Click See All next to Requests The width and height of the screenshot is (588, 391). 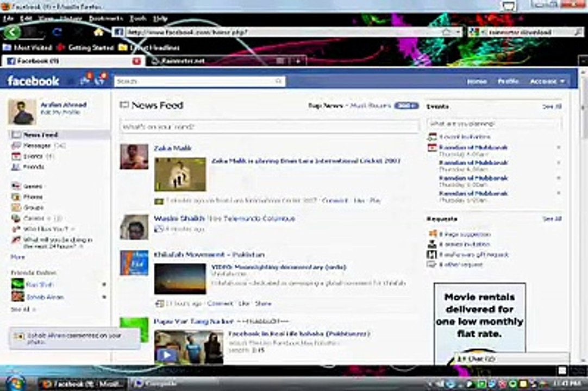click(x=552, y=218)
